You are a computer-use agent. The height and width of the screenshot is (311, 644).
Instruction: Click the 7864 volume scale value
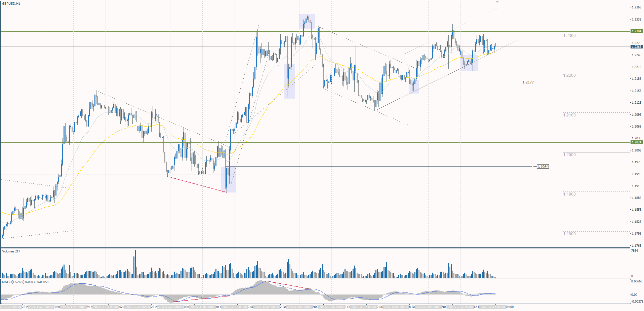pos(635,251)
